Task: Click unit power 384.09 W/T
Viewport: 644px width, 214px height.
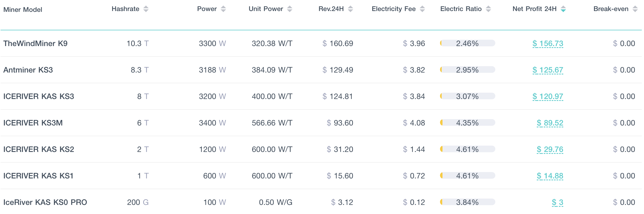Action: (x=272, y=70)
